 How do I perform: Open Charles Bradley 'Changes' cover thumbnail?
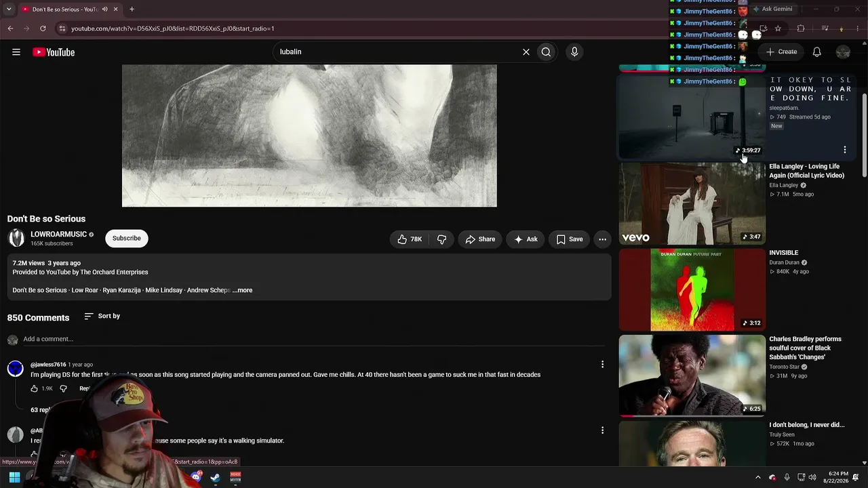click(692, 375)
